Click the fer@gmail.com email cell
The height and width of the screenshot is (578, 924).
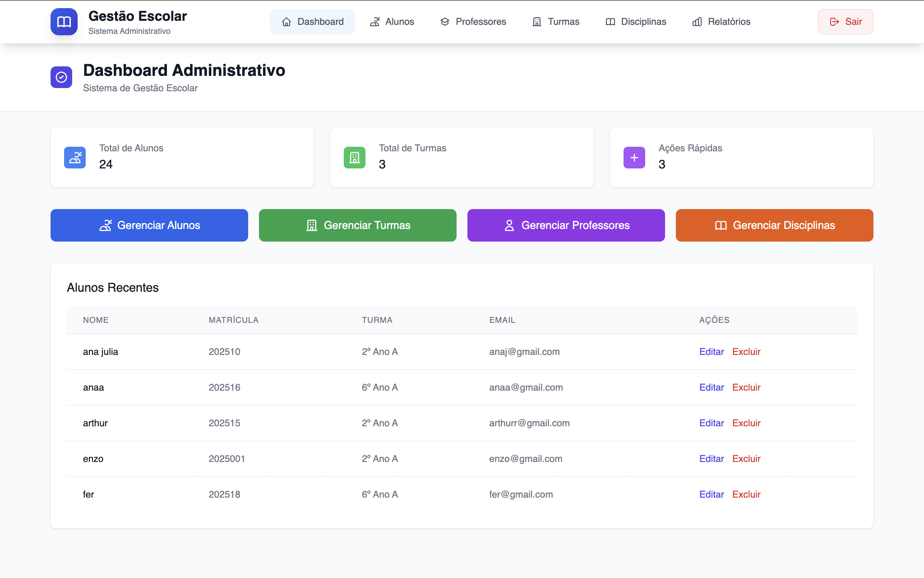(x=521, y=494)
